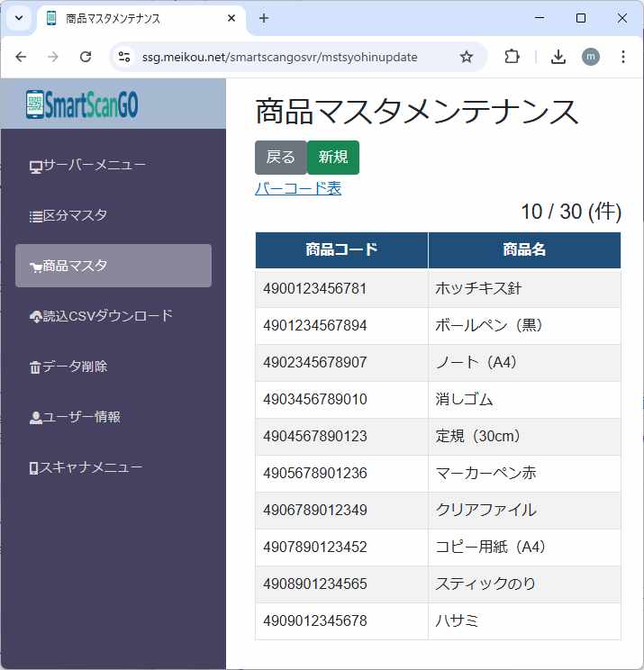Screen dimensions: 644x670
Task: Select product code 4902345678907
Action: coord(315,362)
